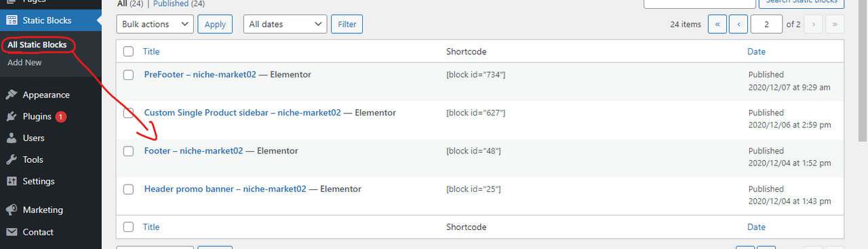The width and height of the screenshot is (868, 249).
Task: Click the Settings sliders icon
Action: point(11,182)
